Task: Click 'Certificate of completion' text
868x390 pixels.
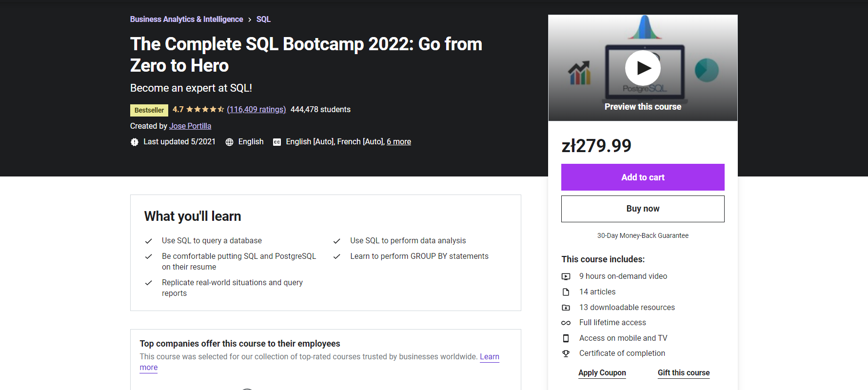Action: pos(622,353)
